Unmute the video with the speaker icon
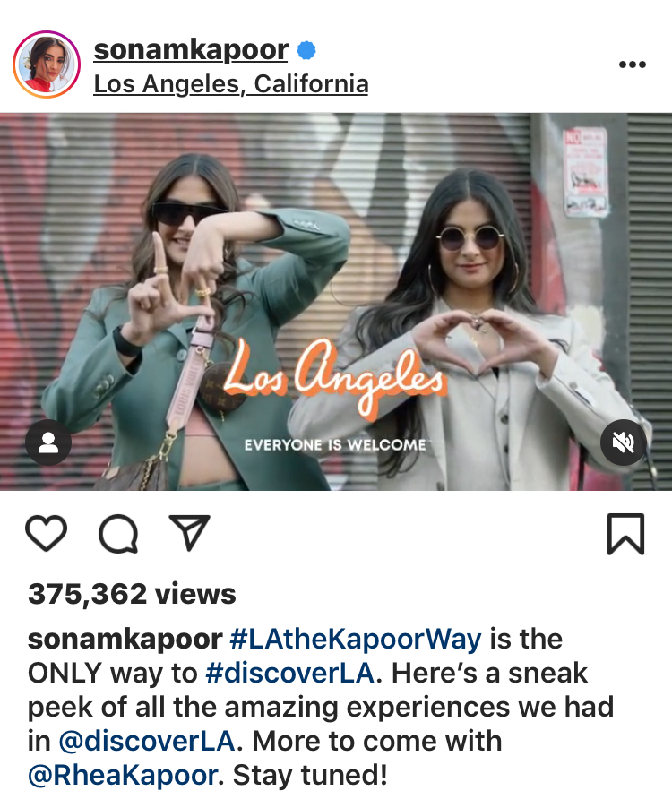The image size is (672, 799). (x=623, y=442)
